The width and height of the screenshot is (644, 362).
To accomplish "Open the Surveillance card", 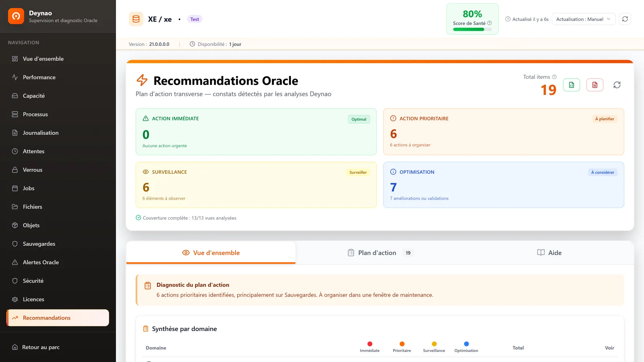I will 256,185.
